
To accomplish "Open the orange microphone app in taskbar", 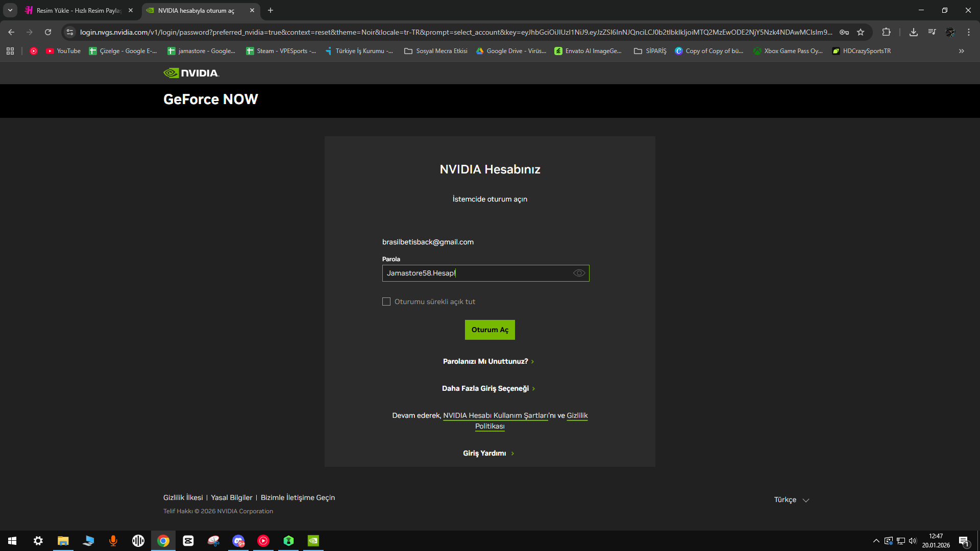I will 113,541.
